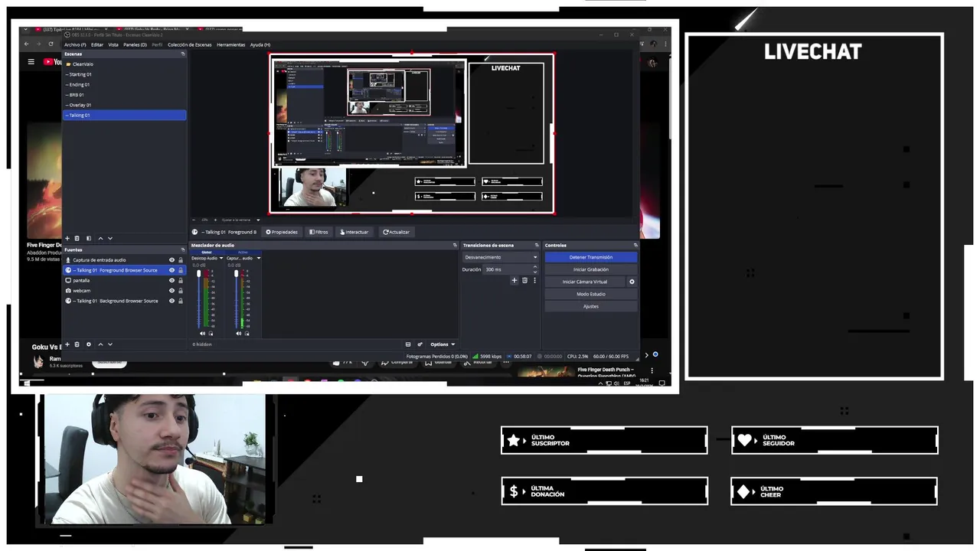
Task: Add a new source with Fuentes plus icon
Action: [67, 344]
